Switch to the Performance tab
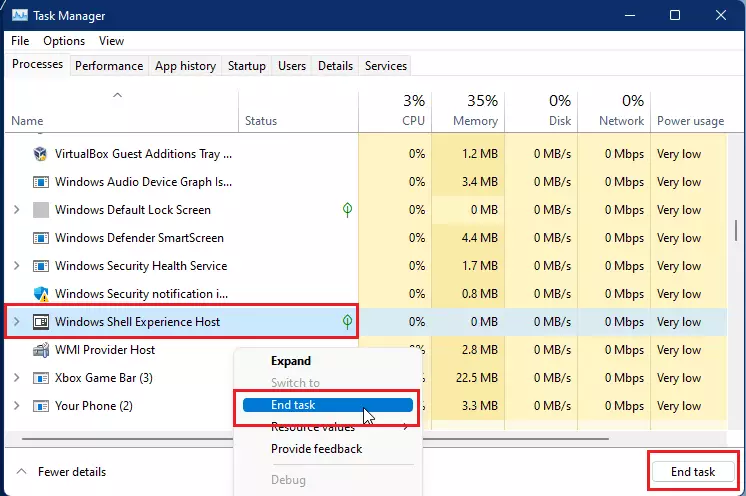This screenshot has height=496, width=746. click(x=109, y=66)
